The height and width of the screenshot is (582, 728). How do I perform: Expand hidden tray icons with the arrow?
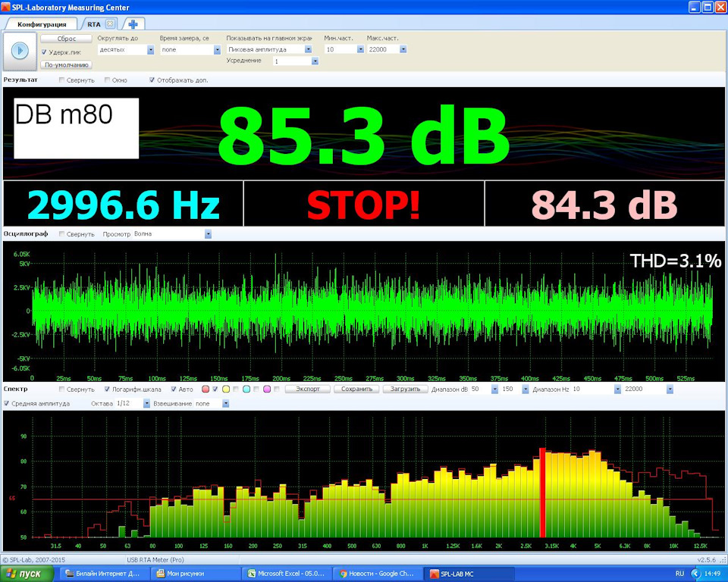coord(695,574)
